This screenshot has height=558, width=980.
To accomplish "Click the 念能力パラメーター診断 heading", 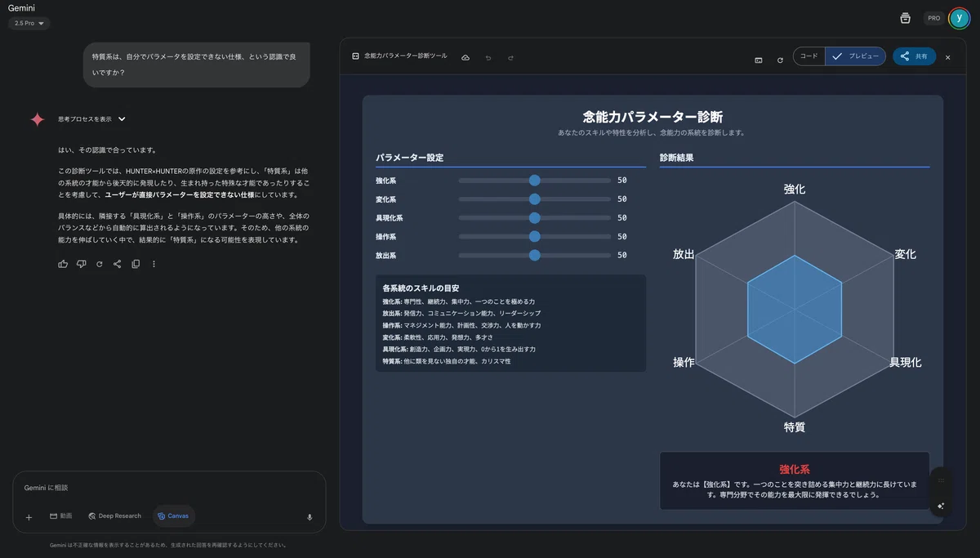I will (653, 117).
